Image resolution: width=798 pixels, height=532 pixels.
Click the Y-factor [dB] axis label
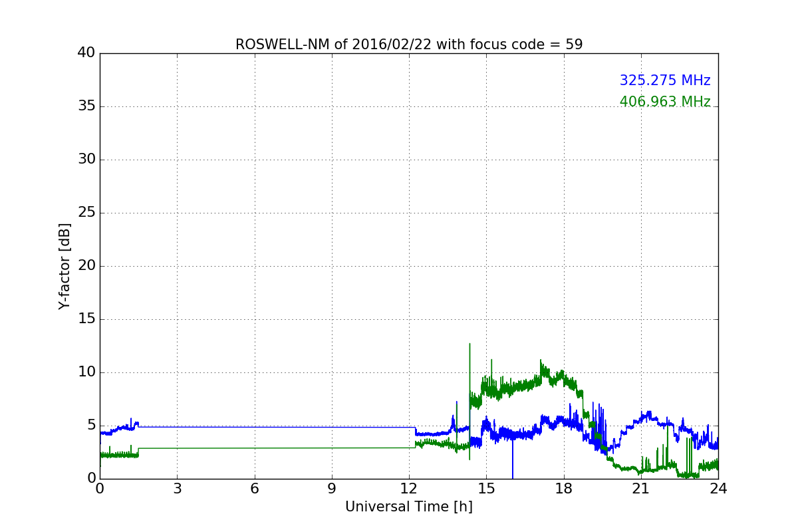tap(65, 266)
